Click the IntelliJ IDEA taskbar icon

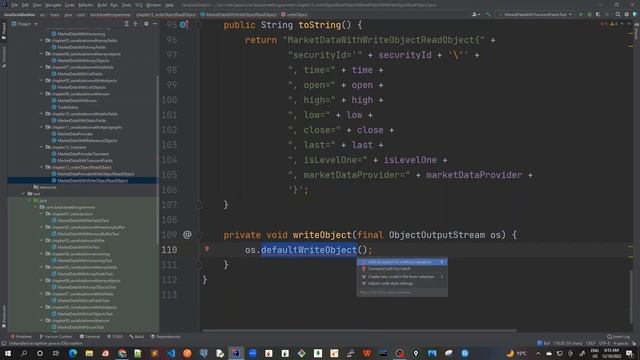pos(236,353)
